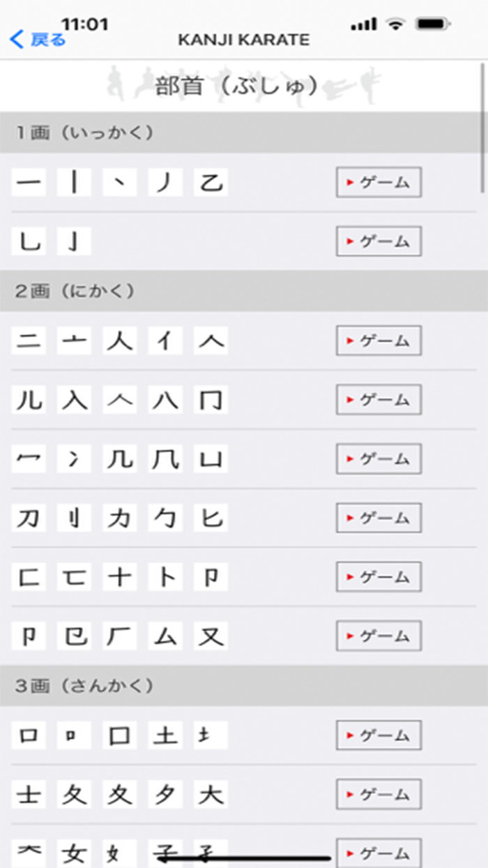Start the game for 1画 first row
The height and width of the screenshot is (868, 488).
pyautogui.click(x=378, y=182)
